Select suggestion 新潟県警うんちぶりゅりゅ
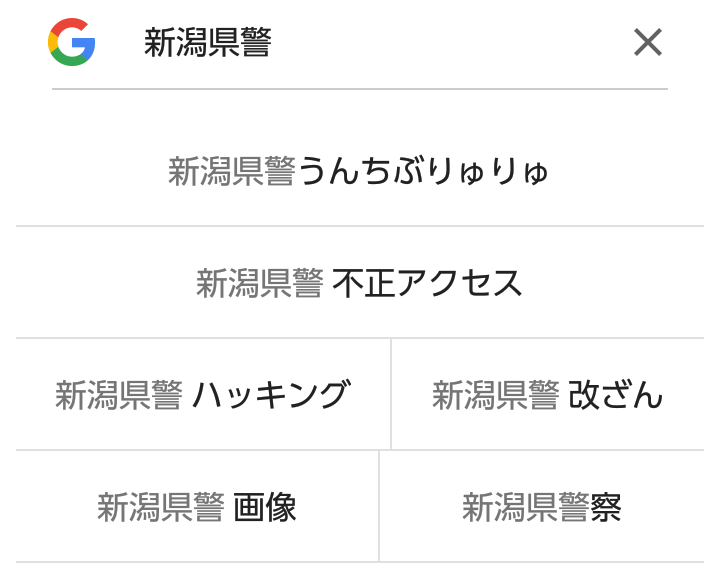 pos(359,171)
